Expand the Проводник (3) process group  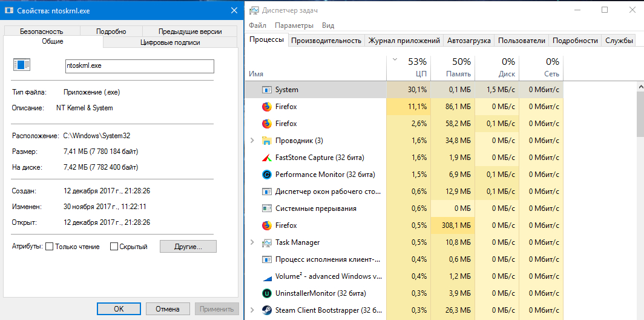252,141
